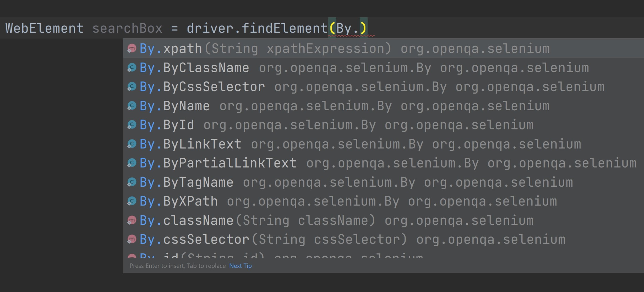Click the method icon beside By.cssSelector
This screenshot has width=644, height=292.
tap(132, 239)
